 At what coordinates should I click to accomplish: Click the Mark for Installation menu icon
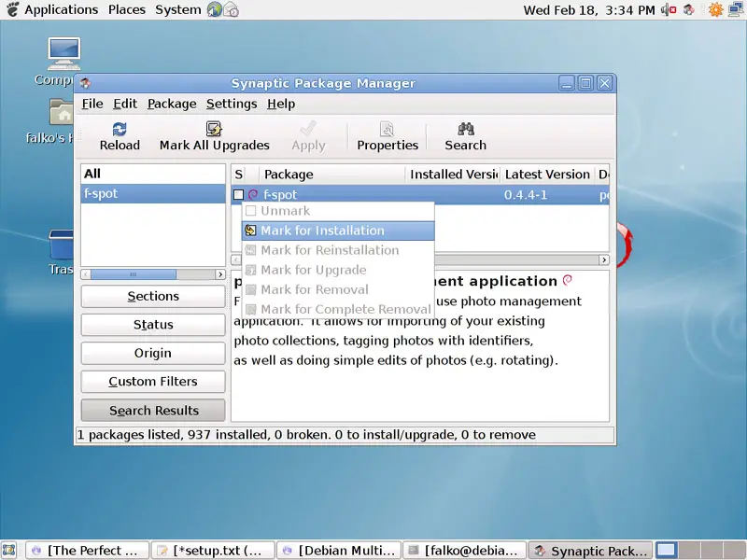click(250, 231)
